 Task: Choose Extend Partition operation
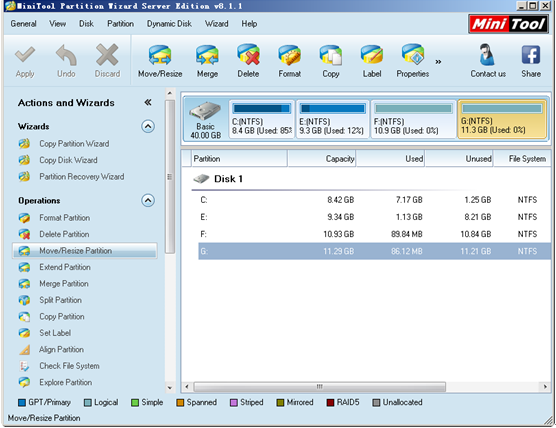[65, 267]
